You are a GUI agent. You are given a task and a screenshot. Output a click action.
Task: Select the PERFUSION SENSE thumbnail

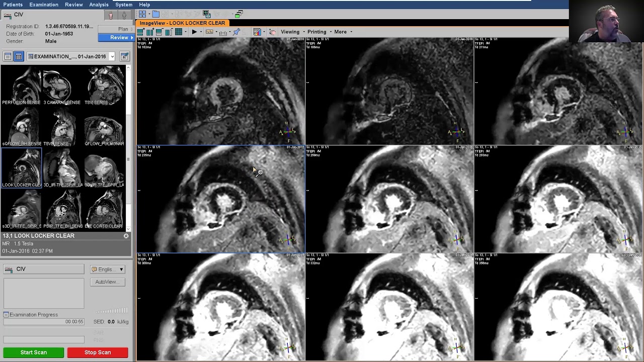(21, 85)
